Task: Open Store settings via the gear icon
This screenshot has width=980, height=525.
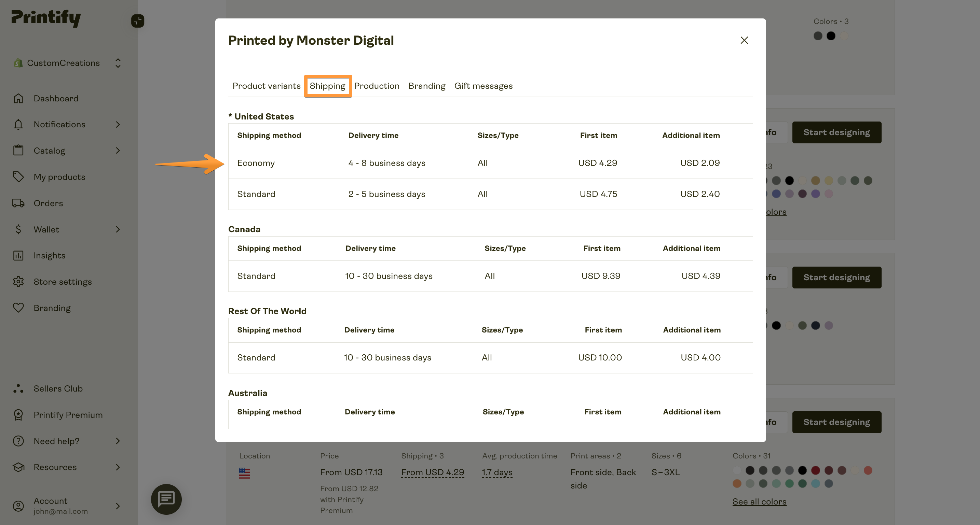Action: point(18,281)
